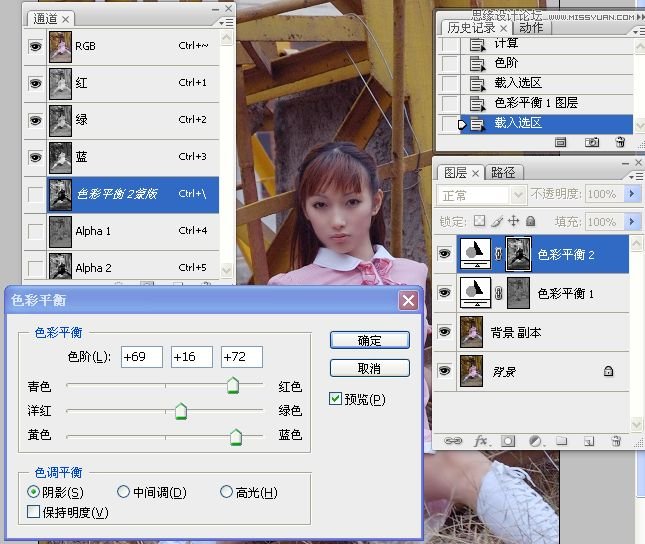Click the Channels panel scrollbar down arrow
Screen dimensions: 645x544
[x=227, y=270]
